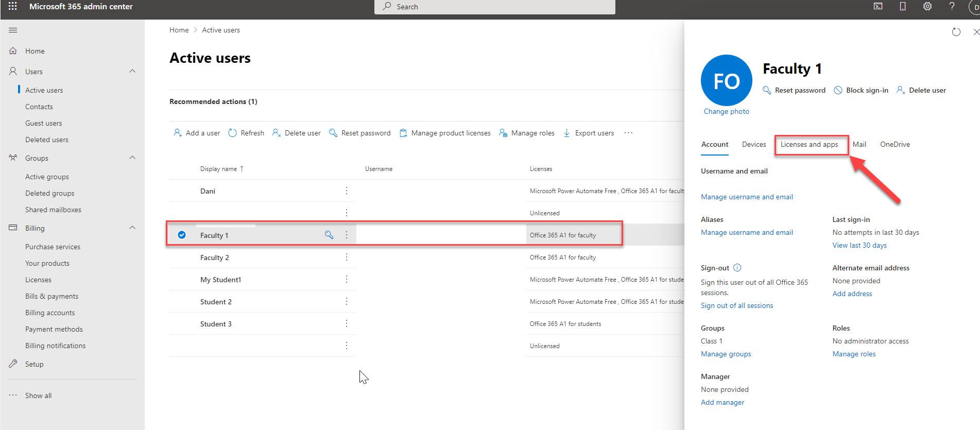Click Reset password in the users toolbar
Image resolution: width=980 pixels, height=430 pixels.
point(359,133)
